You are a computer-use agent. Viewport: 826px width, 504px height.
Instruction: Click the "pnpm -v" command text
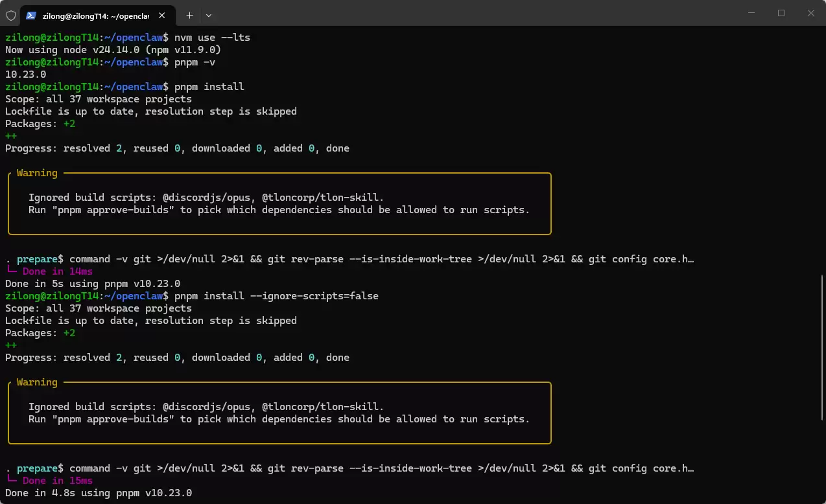click(x=195, y=62)
